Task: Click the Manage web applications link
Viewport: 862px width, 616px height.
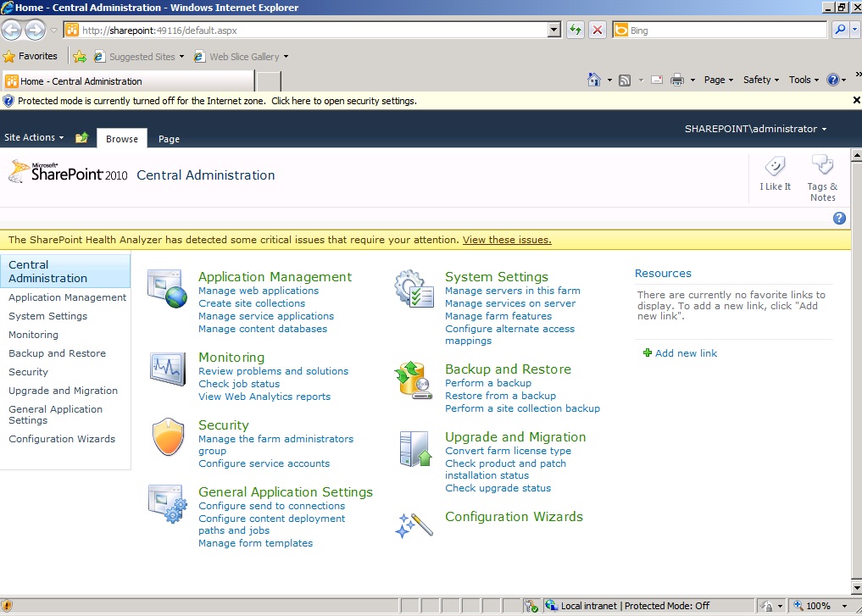Action: [259, 291]
